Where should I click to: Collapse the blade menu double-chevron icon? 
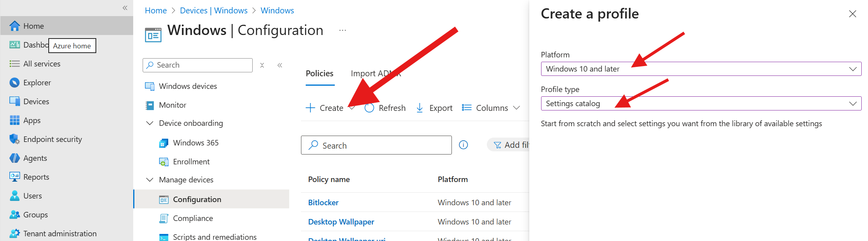click(280, 65)
